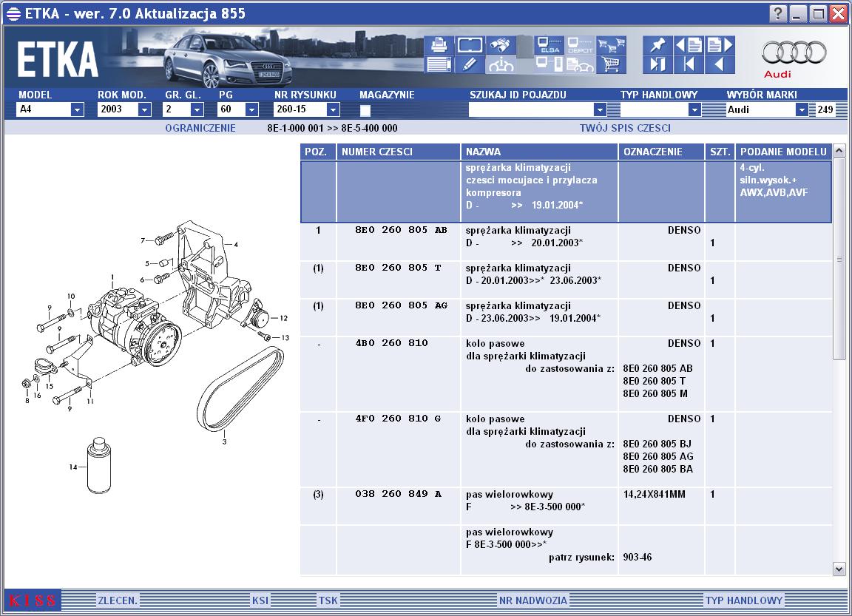Viewport: 852px width, 616px height.
Task: Click the computer-to-server transfer icon
Action: (x=549, y=64)
